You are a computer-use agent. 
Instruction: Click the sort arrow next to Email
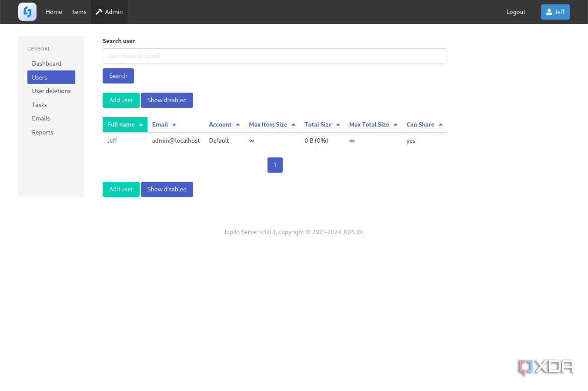[x=174, y=124]
